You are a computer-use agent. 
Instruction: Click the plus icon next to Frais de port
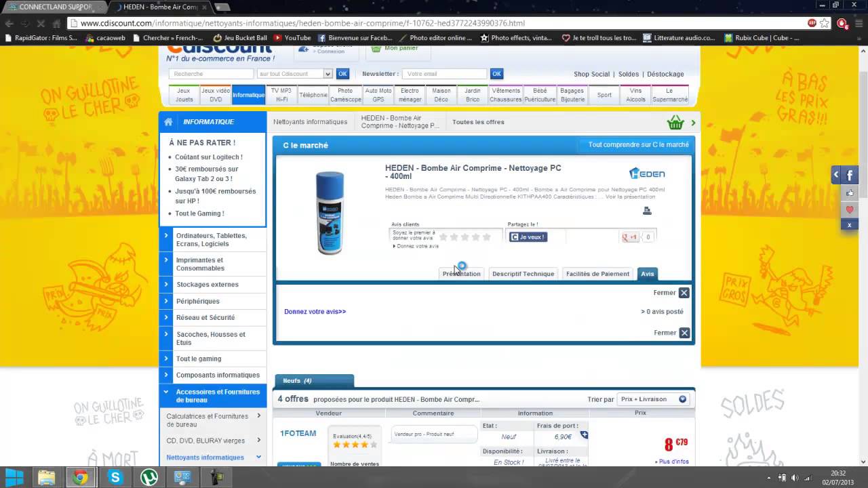584,435
